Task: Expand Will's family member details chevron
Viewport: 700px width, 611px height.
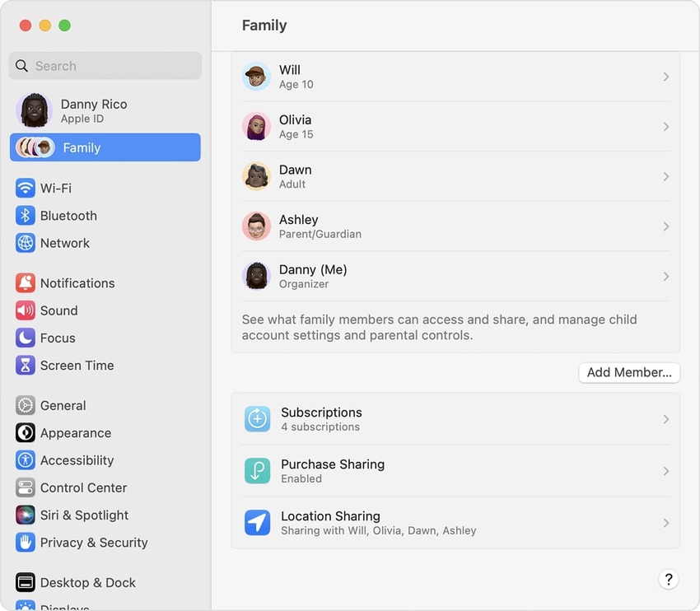Action: 665,77
